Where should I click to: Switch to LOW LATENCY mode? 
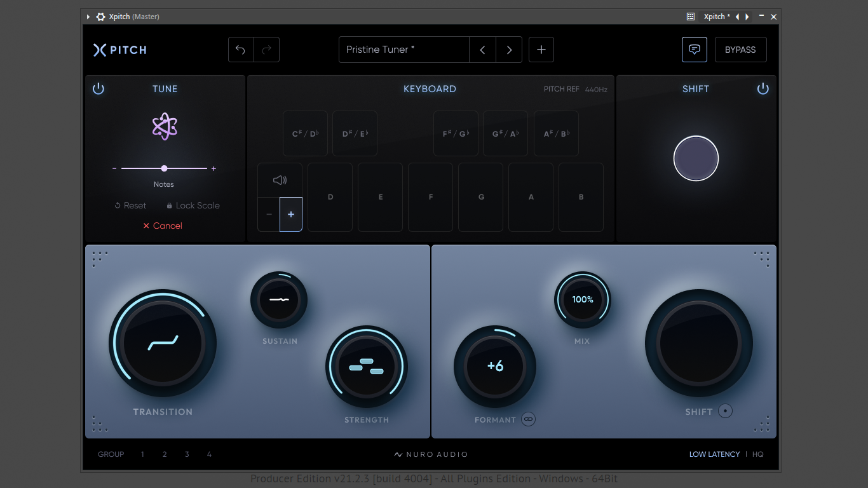(x=714, y=454)
